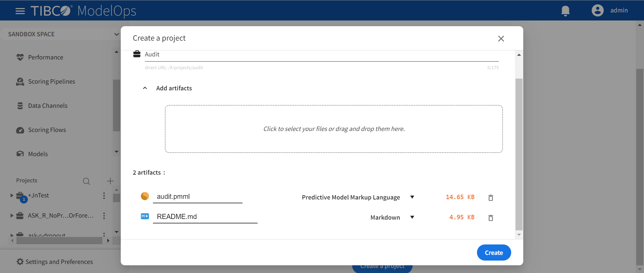Open Data Channels in sidebar
This screenshot has width=644, height=273.
48,106
